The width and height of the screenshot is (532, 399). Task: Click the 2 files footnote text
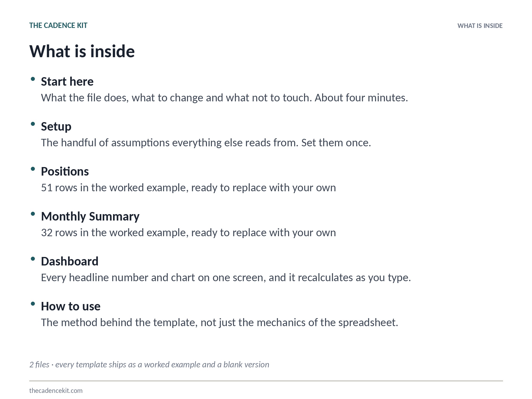pyautogui.click(x=149, y=364)
